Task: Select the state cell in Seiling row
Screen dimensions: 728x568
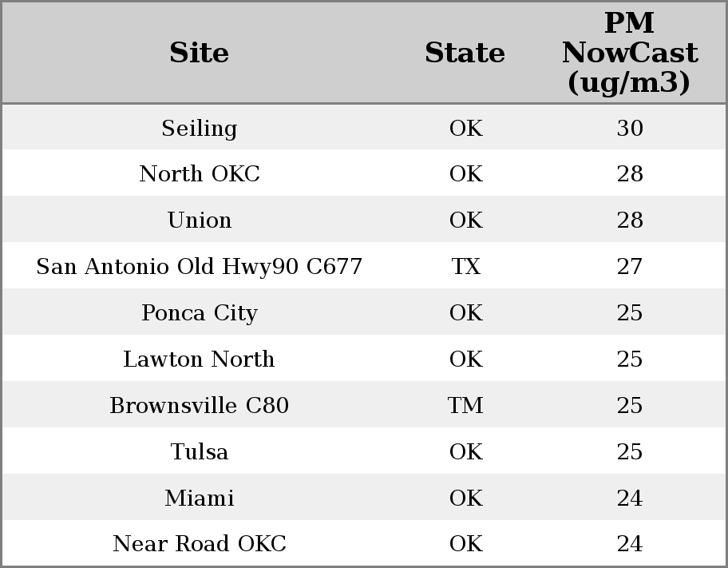Action: click(x=465, y=129)
